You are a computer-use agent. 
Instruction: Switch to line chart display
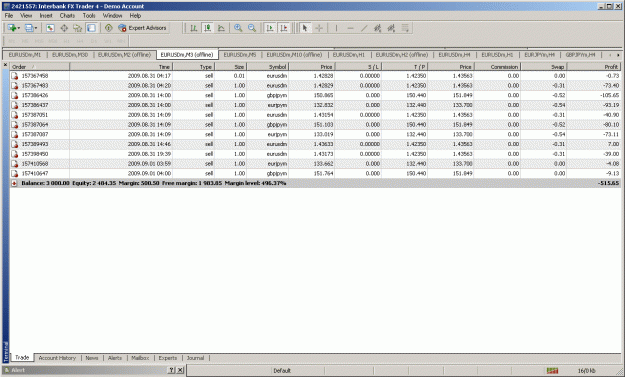221,28
